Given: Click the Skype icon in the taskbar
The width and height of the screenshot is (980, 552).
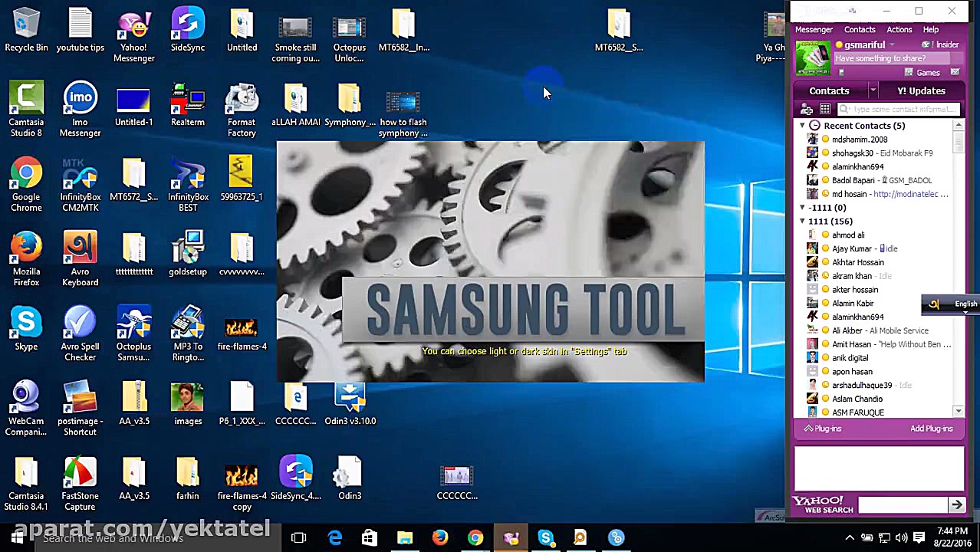Looking at the screenshot, I should pos(546,538).
